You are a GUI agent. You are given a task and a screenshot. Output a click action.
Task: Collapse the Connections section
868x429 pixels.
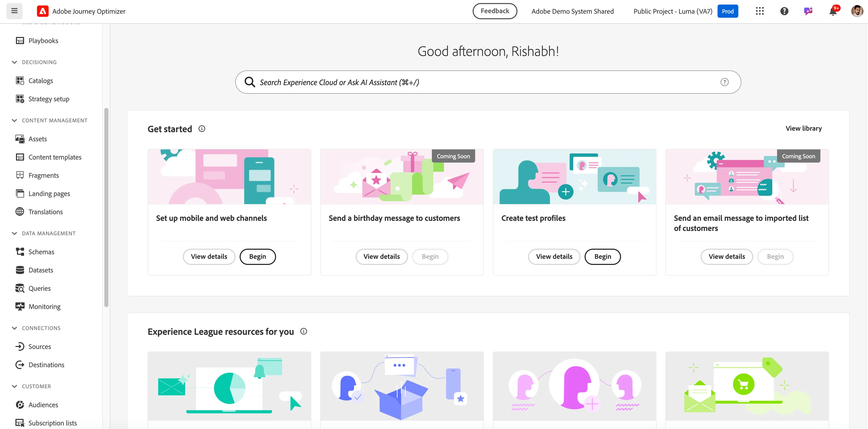pos(14,328)
